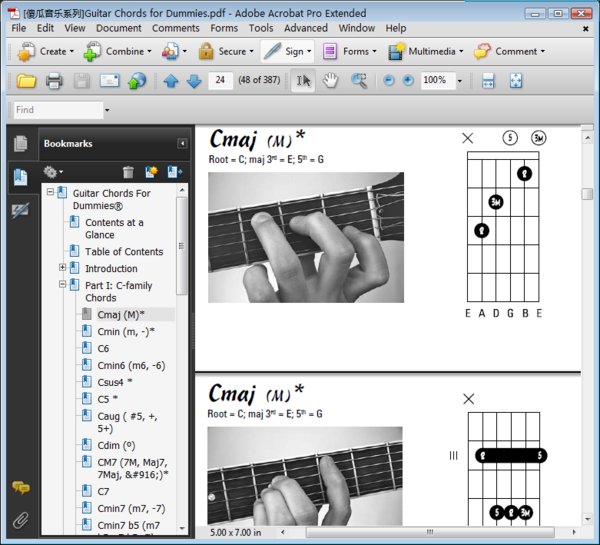Image resolution: width=600 pixels, height=545 pixels.
Task: Collapse Part I: C-family Chords bookmark
Action: 62,284
